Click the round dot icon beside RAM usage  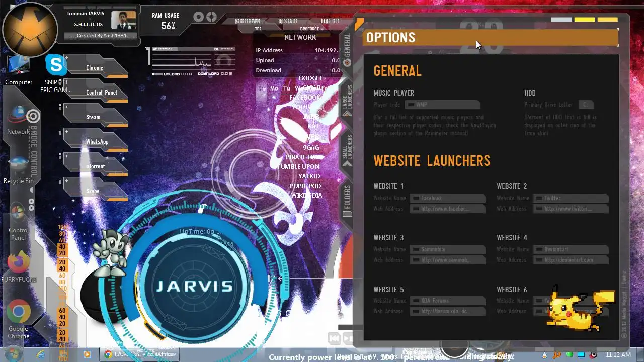pyautogui.click(x=199, y=17)
